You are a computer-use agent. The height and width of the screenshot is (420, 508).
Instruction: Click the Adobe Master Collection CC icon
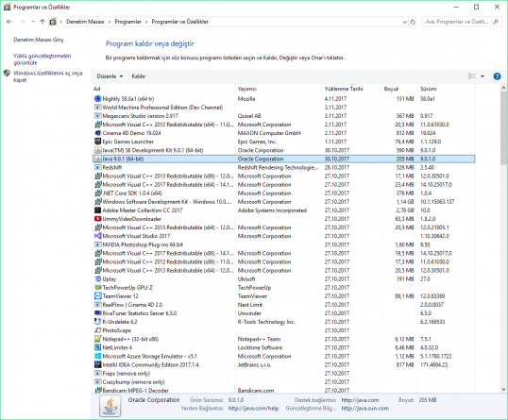point(97,210)
